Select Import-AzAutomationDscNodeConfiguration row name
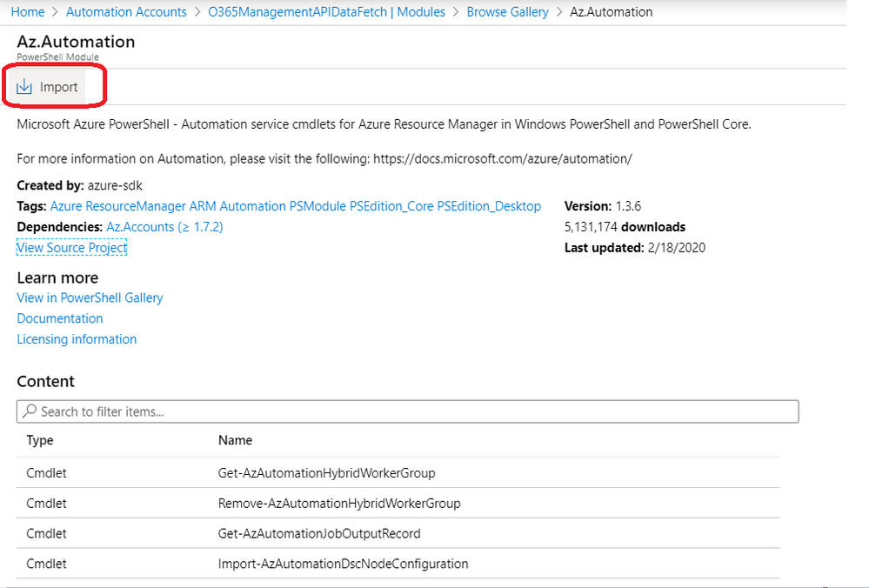Image resolution: width=869 pixels, height=588 pixels. tap(343, 564)
